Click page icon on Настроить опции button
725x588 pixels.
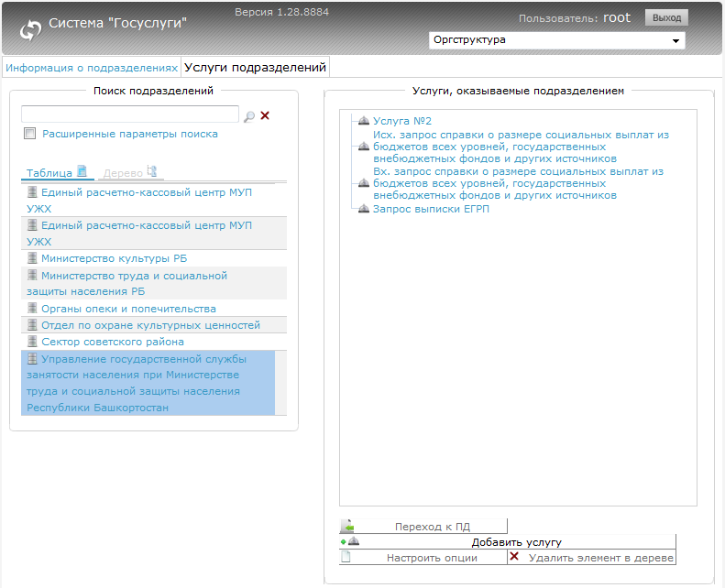pos(346,557)
